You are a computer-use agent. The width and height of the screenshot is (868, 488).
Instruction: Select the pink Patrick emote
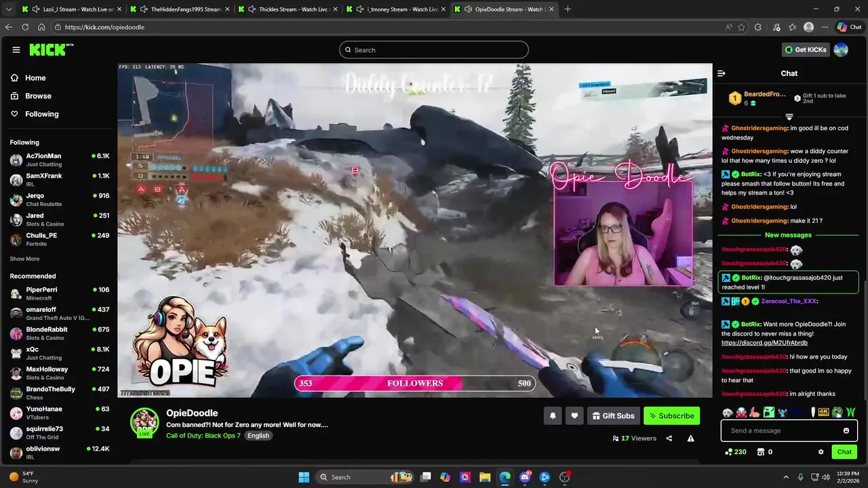(754, 412)
